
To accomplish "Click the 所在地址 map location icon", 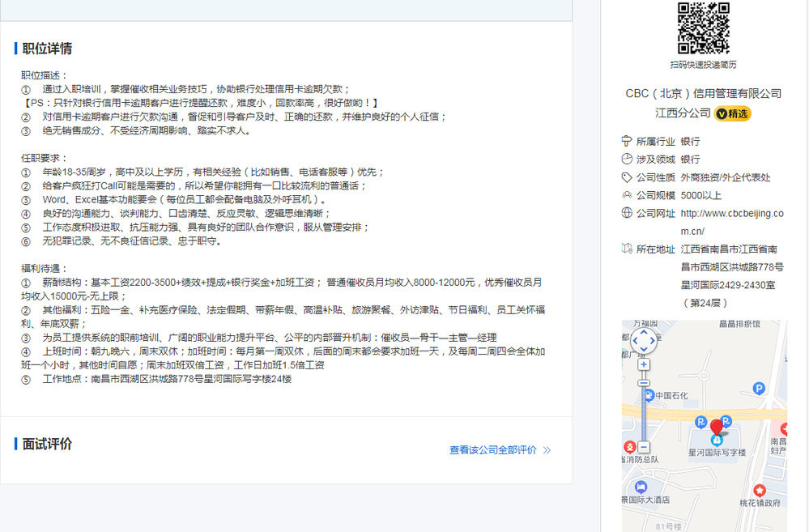I will [626, 249].
